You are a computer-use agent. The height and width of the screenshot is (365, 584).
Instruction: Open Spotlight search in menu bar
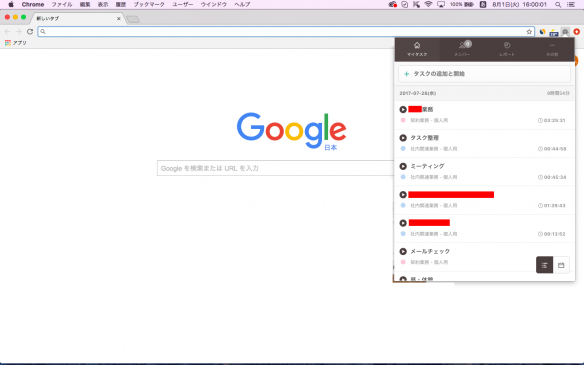coord(558,4)
